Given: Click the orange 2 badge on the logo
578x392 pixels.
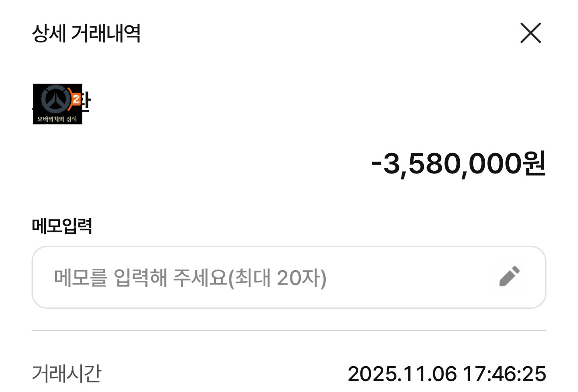Looking at the screenshot, I should tap(76, 99).
